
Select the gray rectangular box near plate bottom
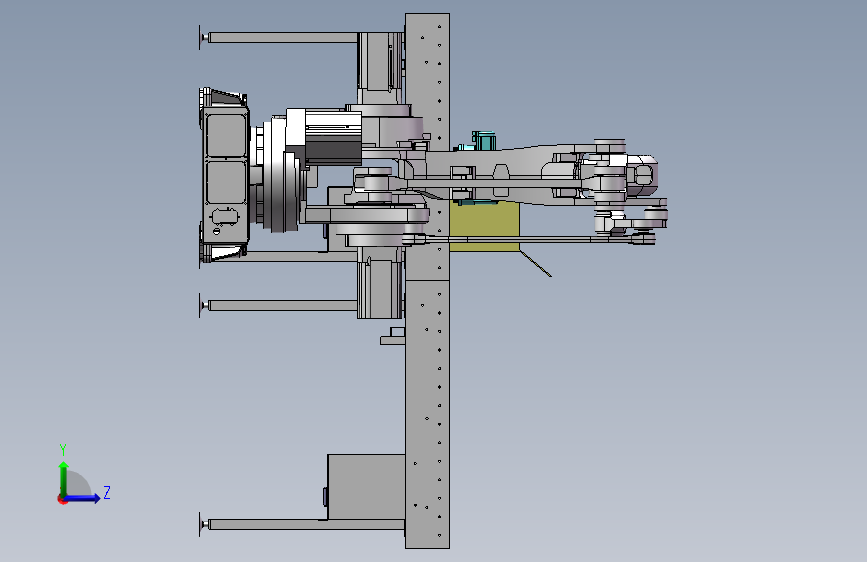pyautogui.click(x=366, y=487)
